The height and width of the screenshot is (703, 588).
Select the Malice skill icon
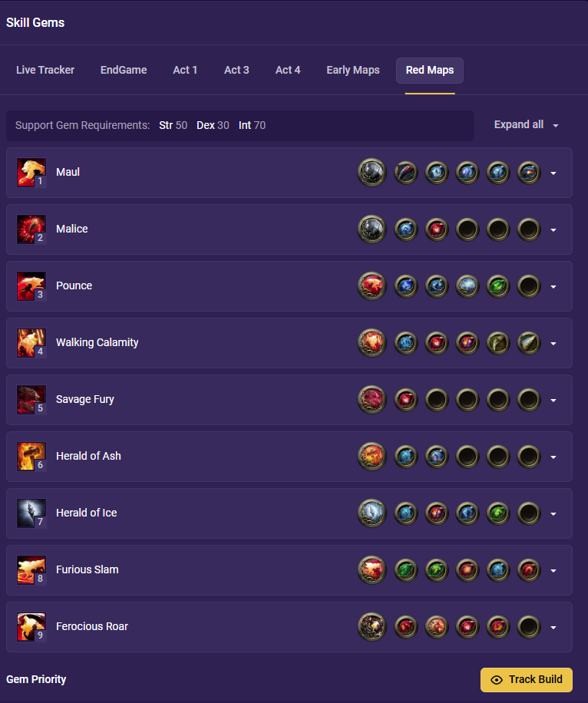point(31,229)
